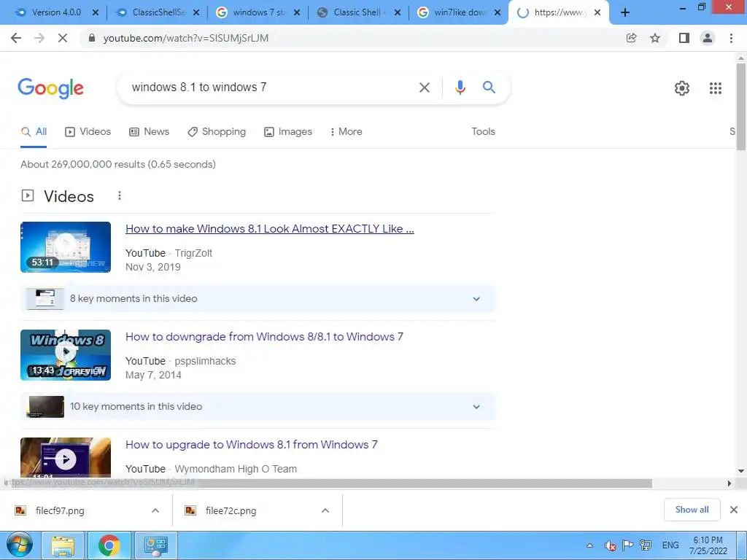Open the taskbar clock showing 6:10 PM
Screen dimensions: 747x560
point(708,545)
